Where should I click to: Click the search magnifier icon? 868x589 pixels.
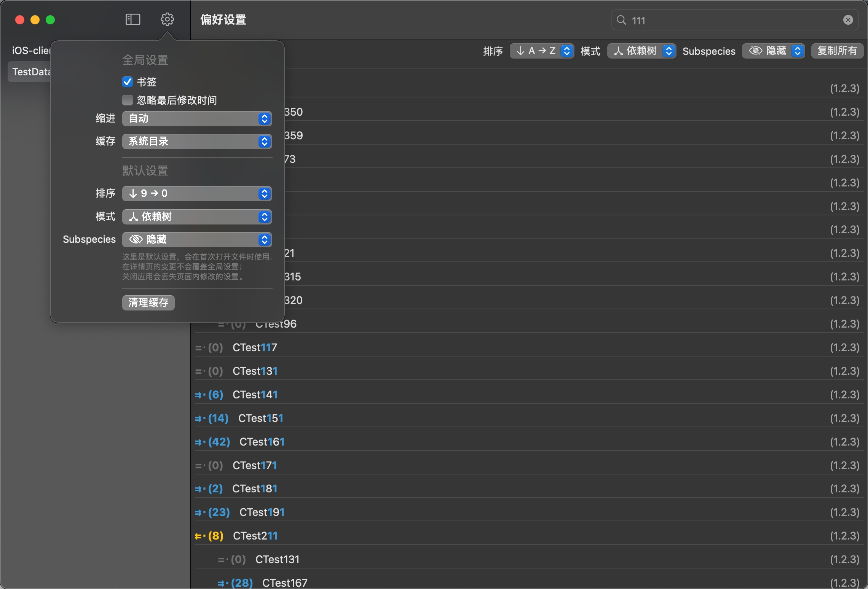621,20
